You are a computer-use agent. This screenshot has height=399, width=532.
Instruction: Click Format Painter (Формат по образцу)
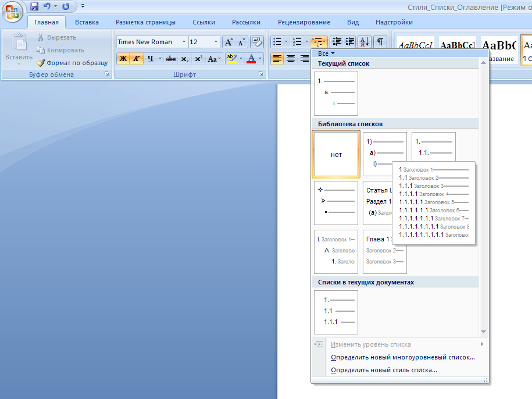tap(72, 63)
